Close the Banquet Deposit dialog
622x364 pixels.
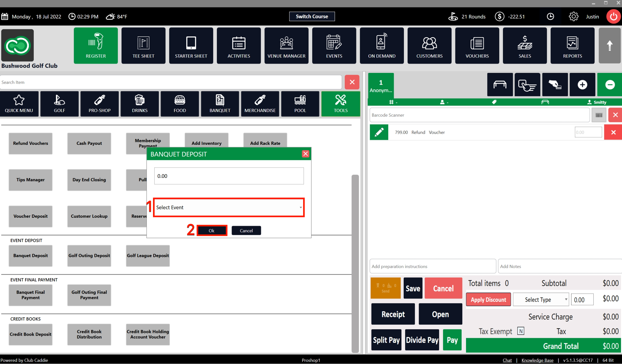pos(305,154)
